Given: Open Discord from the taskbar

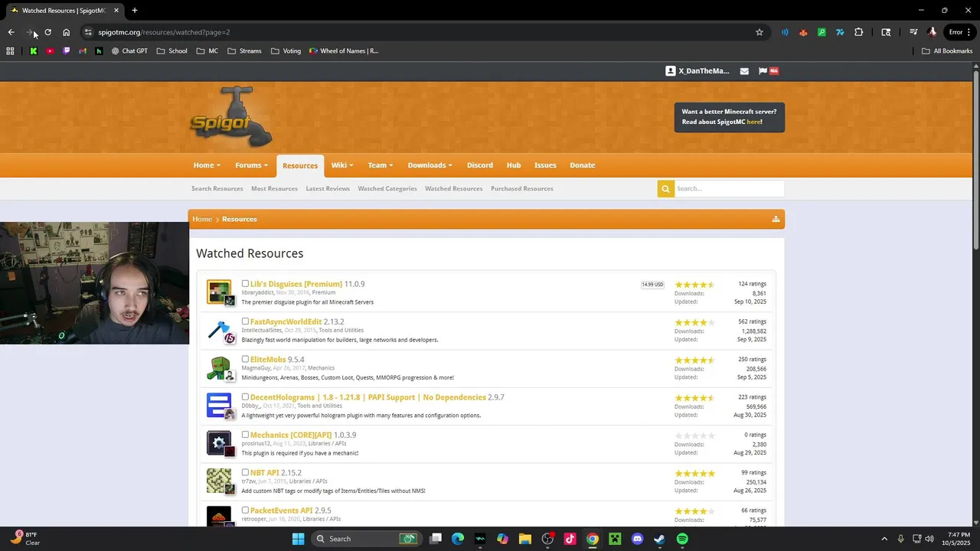Looking at the screenshot, I should [637, 539].
